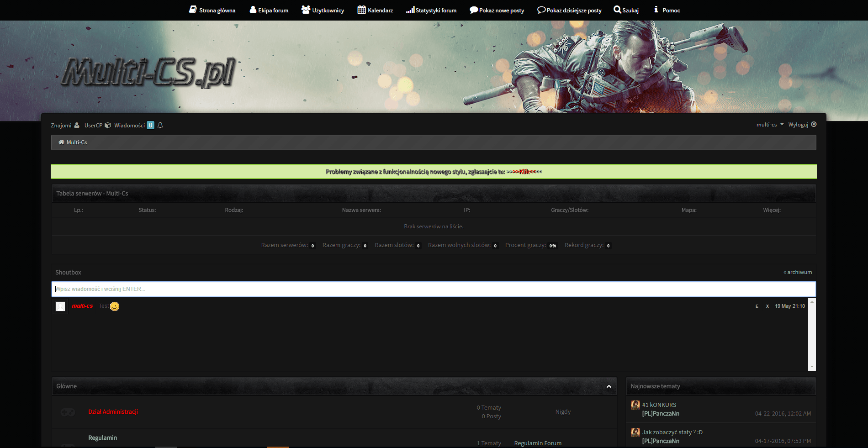Click [PL]PanczaNn under Jak zobaczyć staty
This screenshot has width=868, height=448.
coord(661,441)
